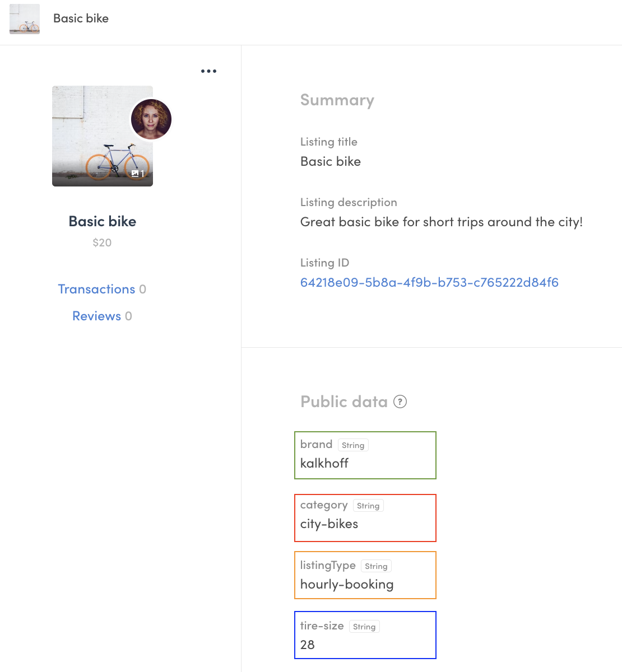This screenshot has height=672, width=622.
Task: Click the Listing ID link
Action: coord(429,282)
